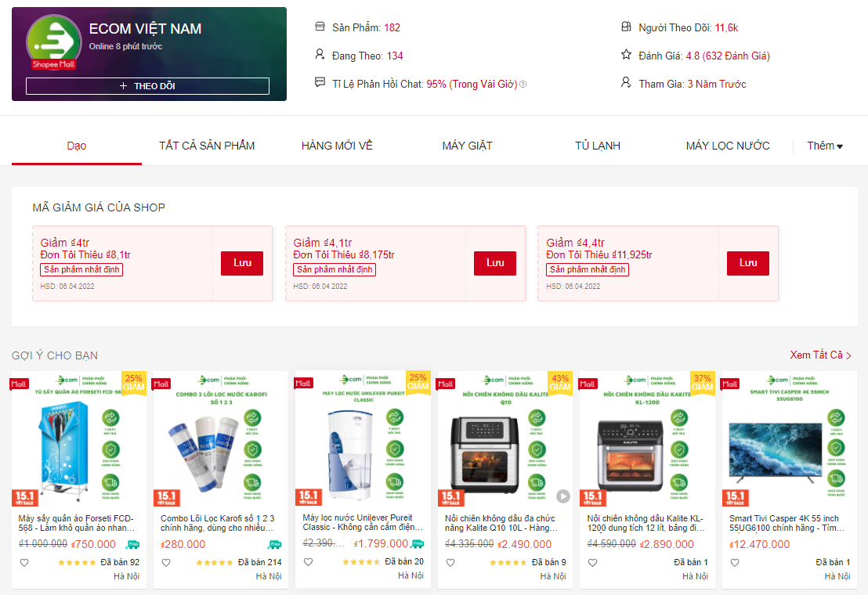Open Casper 4K 55 inch TV image
Viewport: 868px width, 595px height.
click(790, 439)
